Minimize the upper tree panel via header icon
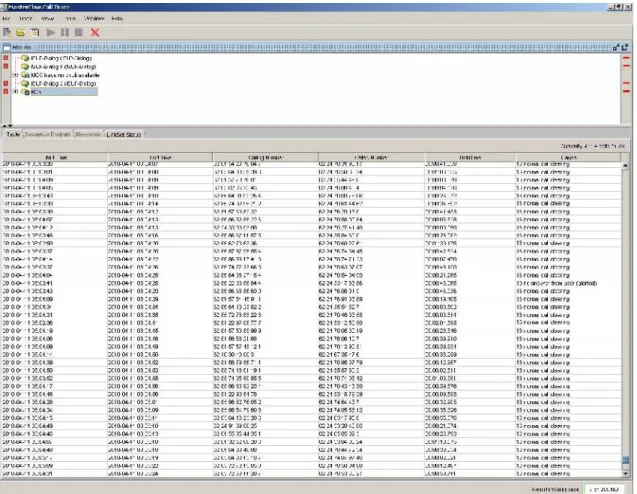 (616, 48)
